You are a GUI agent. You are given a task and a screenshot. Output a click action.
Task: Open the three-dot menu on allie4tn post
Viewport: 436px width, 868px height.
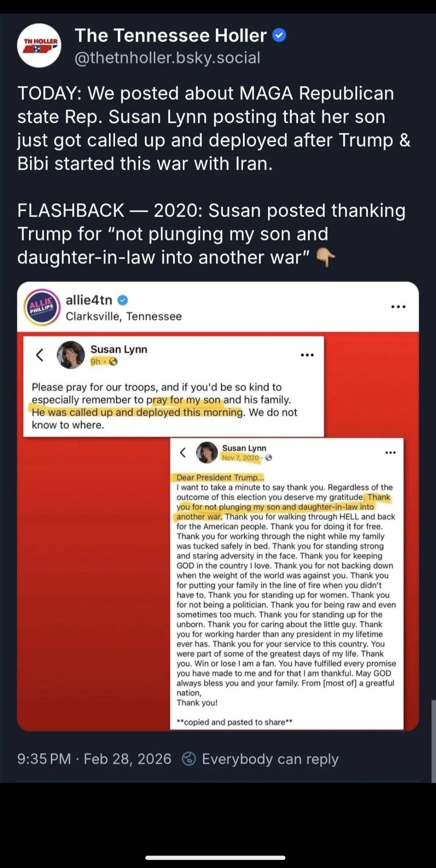point(398,307)
